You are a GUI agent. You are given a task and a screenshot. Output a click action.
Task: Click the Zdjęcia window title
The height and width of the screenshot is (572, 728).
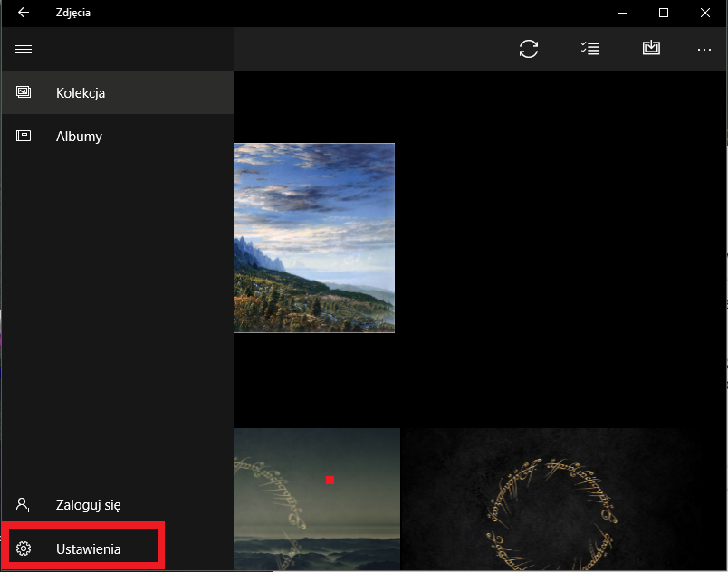tap(73, 13)
